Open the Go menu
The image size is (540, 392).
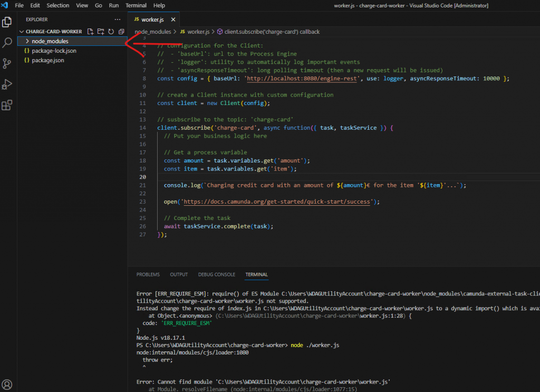(x=99, y=5)
